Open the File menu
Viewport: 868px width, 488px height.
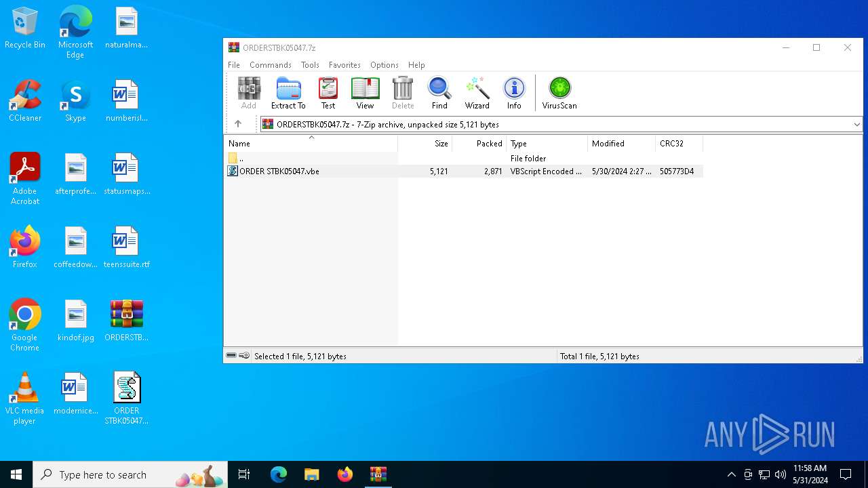coord(234,65)
